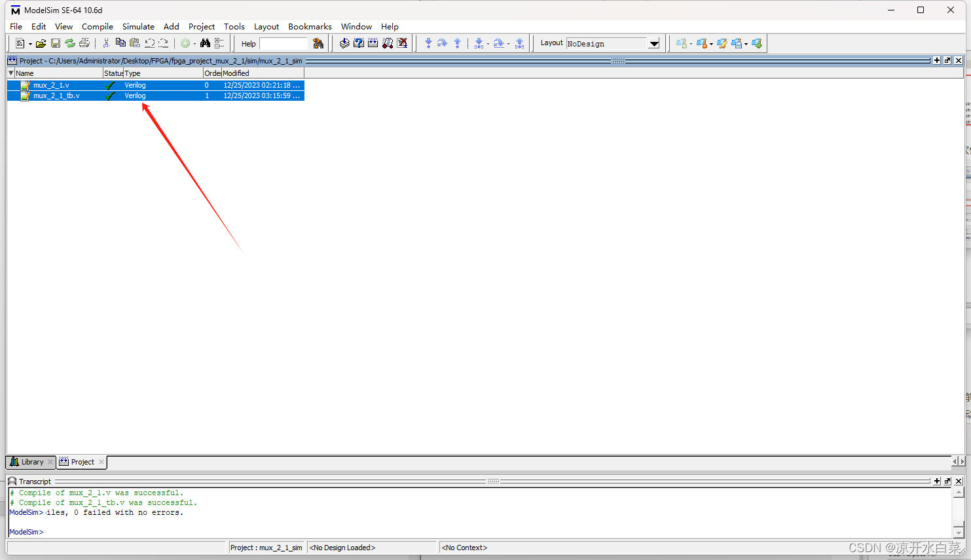Click the column filter triangle beside Name
Image resolution: width=971 pixels, height=560 pixels.
10,73
